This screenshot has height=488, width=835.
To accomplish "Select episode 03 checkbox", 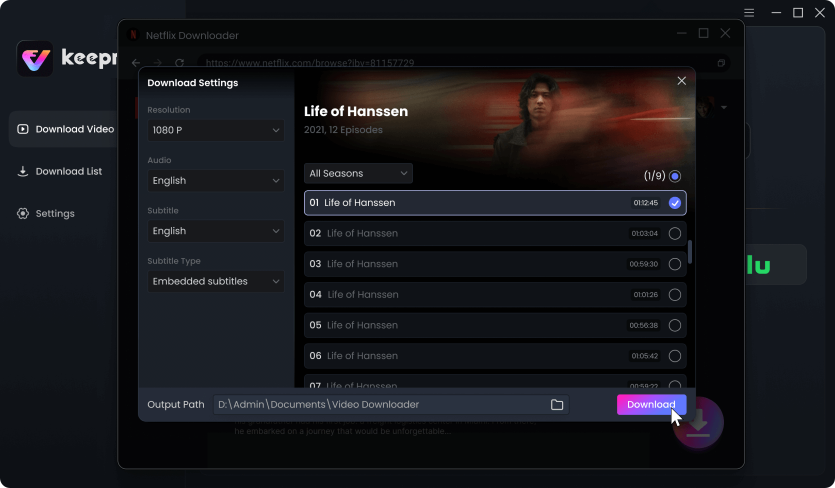I will pyautogui.click(x=675, y=264).
